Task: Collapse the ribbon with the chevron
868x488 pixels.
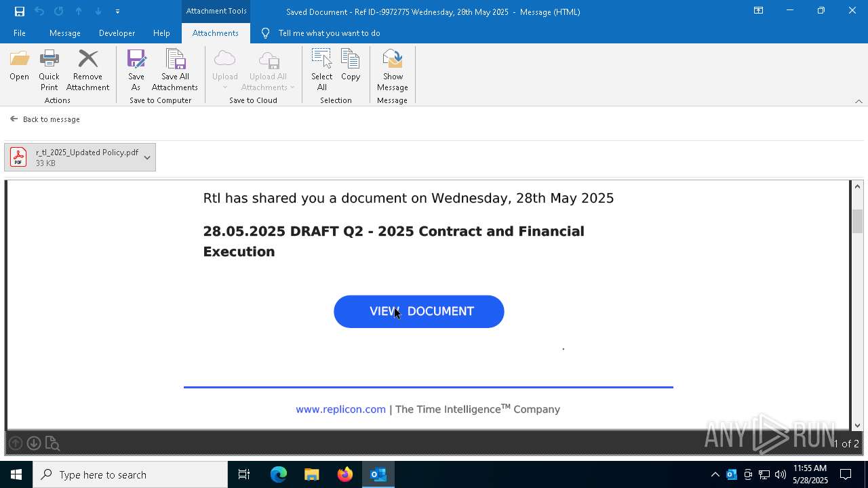Action: point(859,101)
